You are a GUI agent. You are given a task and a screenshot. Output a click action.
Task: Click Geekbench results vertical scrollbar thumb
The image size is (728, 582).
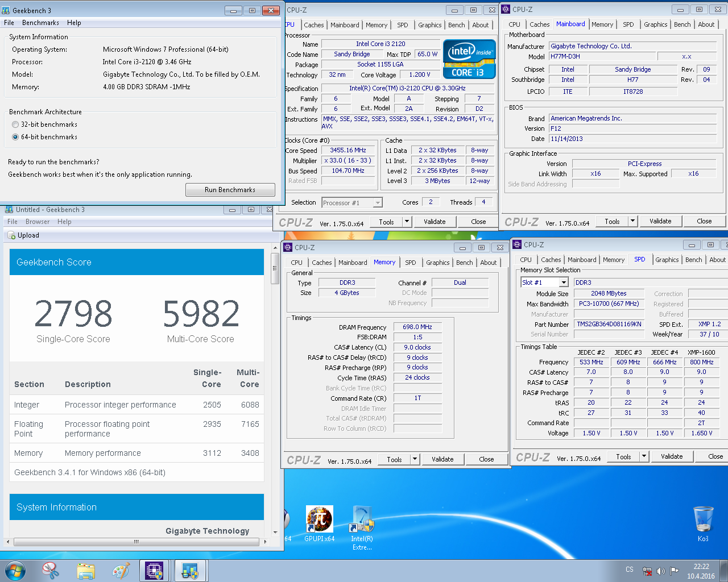click(275, 267)
